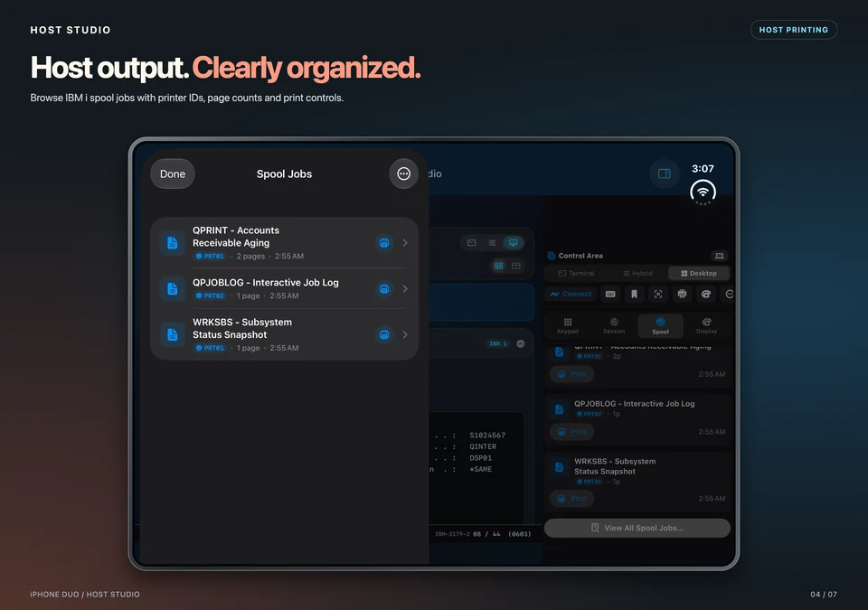Screen dimensions: 868x610
Task: Click Print under QPJOBLOG card in Control Area
Action: (x=571, y=432)
